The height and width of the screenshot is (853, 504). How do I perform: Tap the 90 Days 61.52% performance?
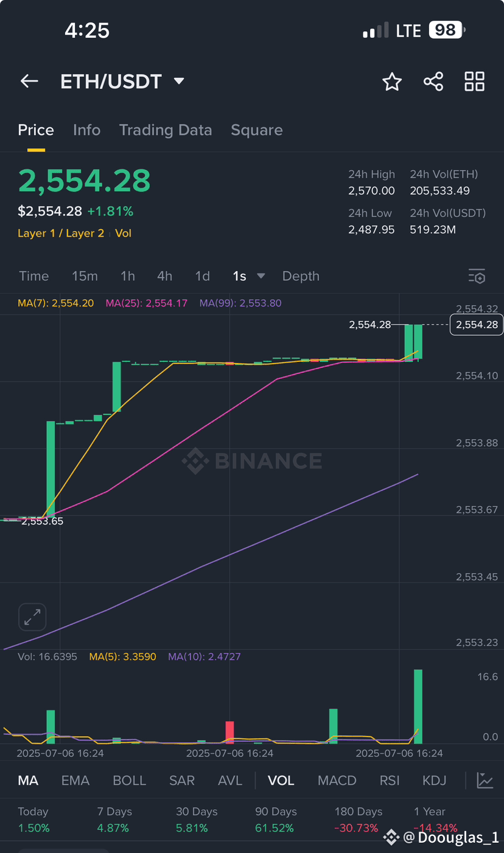[x=276, y=820]
